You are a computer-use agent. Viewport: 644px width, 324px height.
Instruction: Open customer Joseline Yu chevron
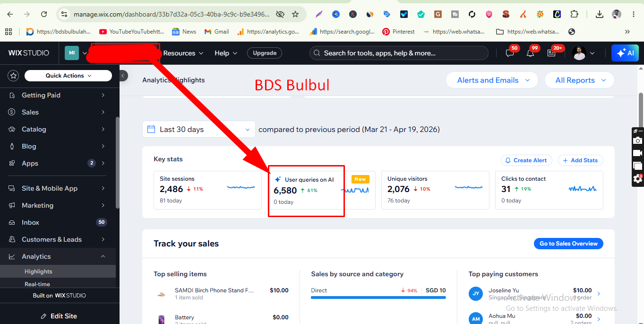[x=599, y=294]
